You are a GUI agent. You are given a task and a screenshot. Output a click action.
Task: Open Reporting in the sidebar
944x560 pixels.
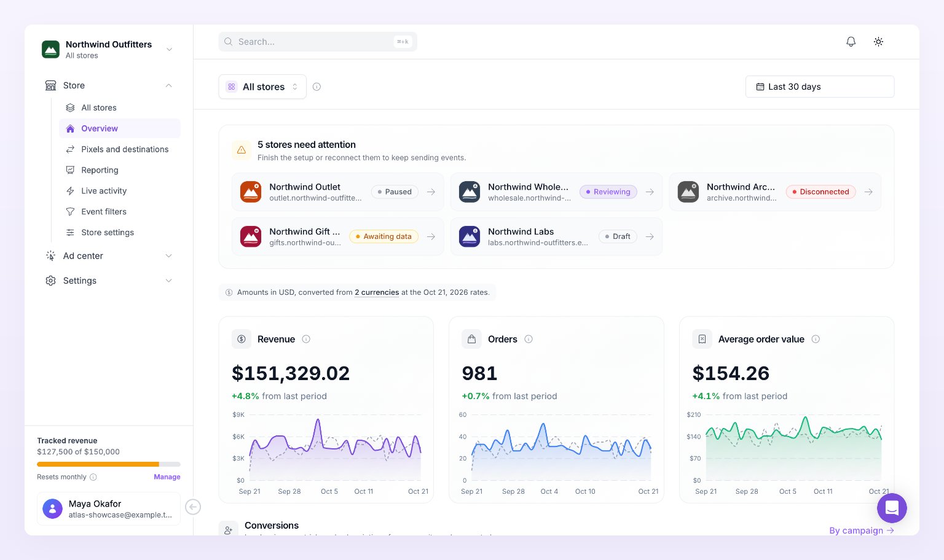click(x=120, y=170)
